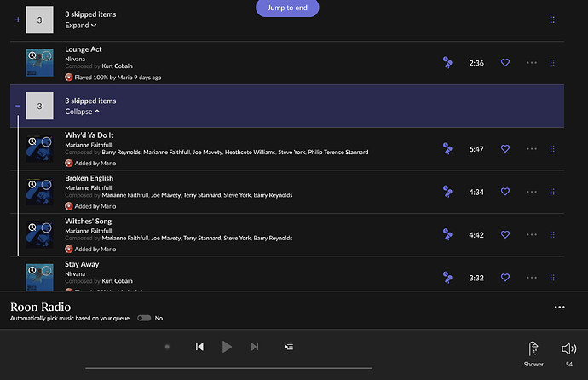Expand the top 3 skipped items group
Viewport: 588px width, 380px height.
[x=81, y=25]
